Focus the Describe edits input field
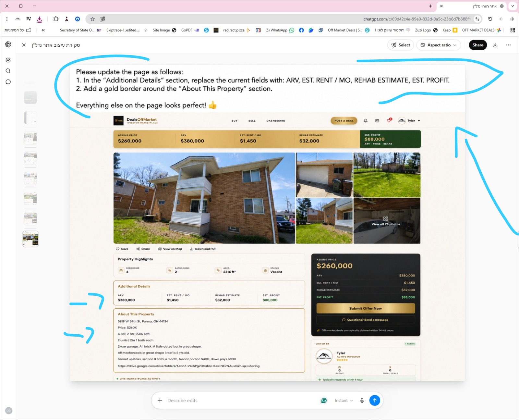 242,401
